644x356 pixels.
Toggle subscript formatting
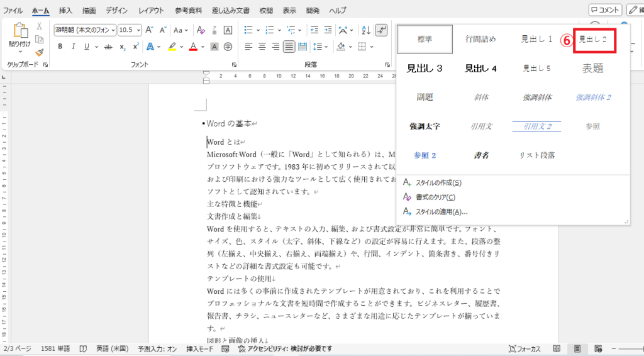coord(123,47)
